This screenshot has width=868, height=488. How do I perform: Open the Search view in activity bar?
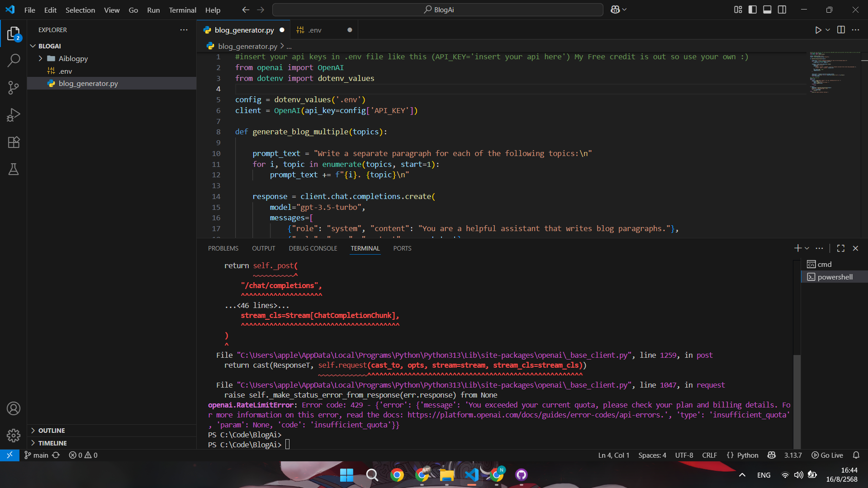[x=14, y=60]
